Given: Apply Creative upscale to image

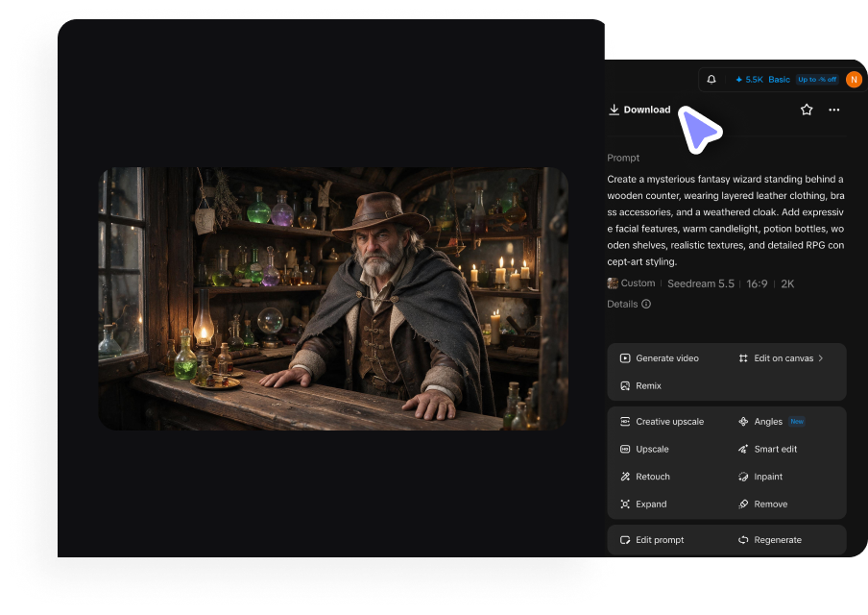Looking at the screenshot, I should click(x=662, y=422).
